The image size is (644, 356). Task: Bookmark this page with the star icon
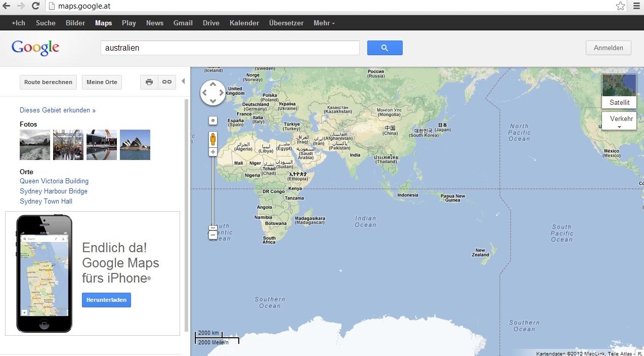point(620,6)
